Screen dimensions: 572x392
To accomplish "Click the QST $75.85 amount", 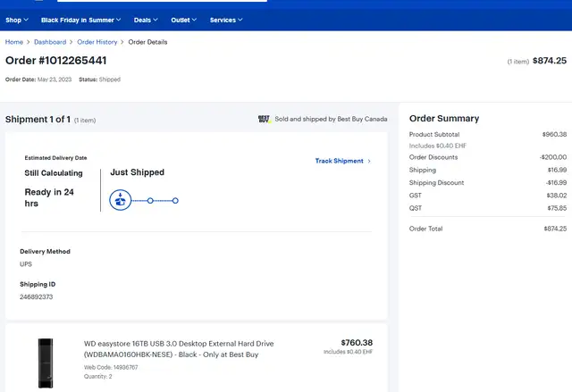I will click(x=557, y=208).
